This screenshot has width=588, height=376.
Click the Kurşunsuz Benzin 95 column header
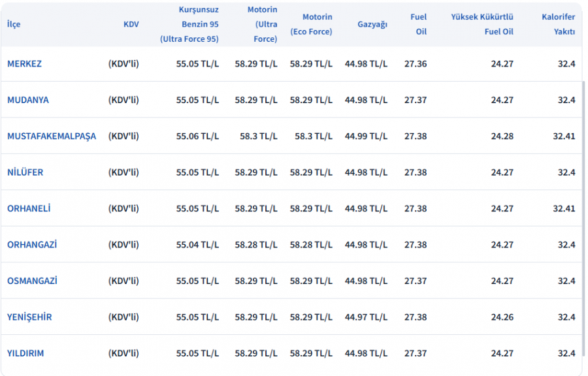[189, 24]
